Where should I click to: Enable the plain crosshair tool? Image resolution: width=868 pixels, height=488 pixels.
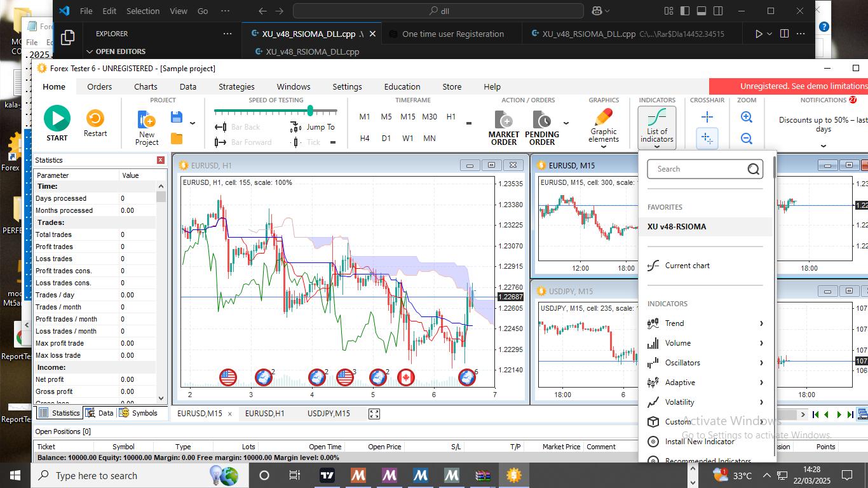[707, 117]
